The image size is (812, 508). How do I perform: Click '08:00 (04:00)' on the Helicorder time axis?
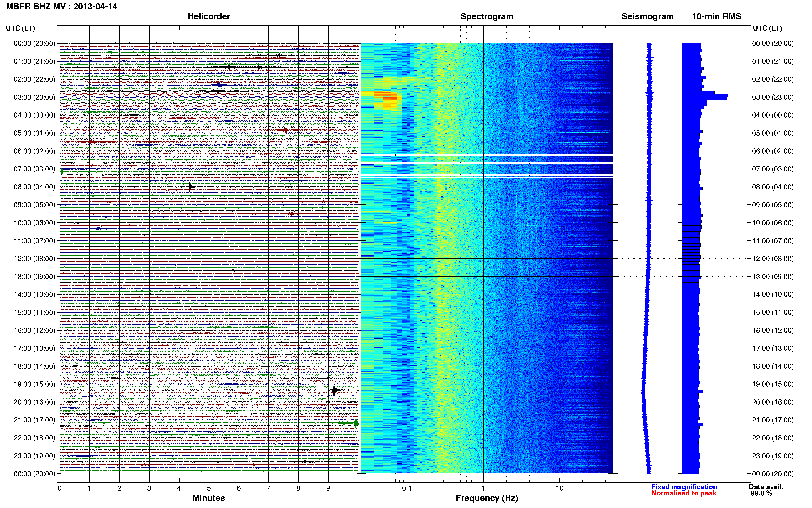34,187
